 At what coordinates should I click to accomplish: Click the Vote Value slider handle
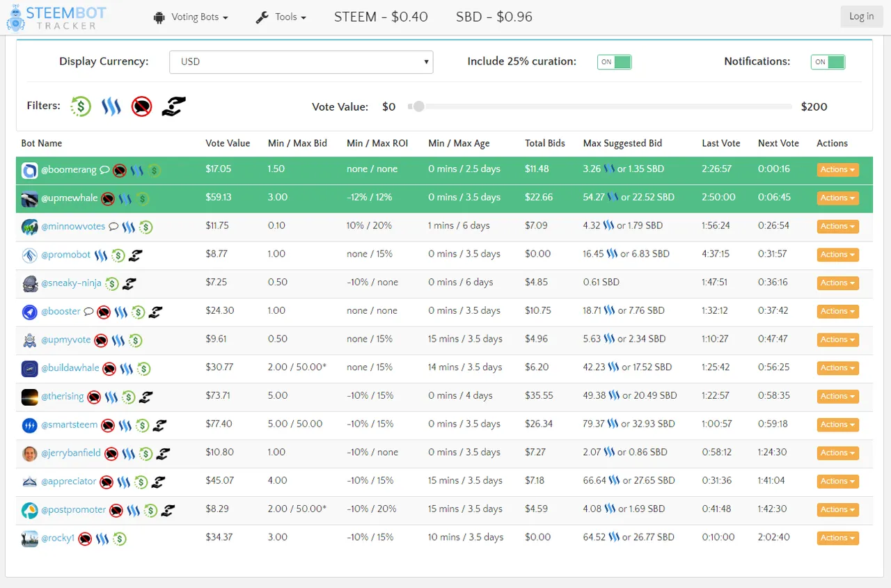click(418, 106)
